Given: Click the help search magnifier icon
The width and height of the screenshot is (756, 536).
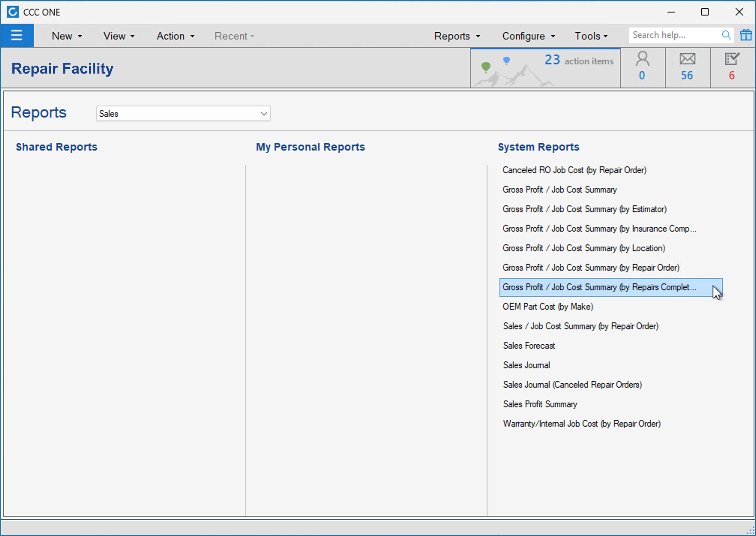Looking at the screenshot, I should [726, 35].
